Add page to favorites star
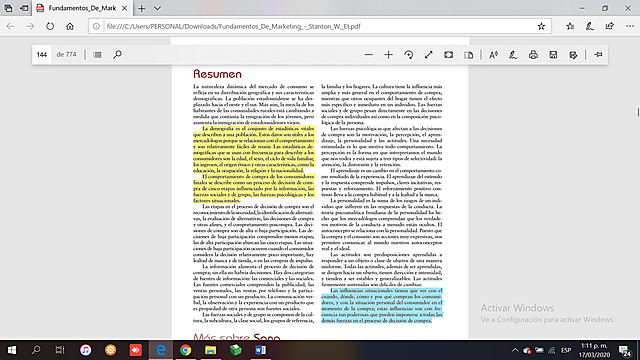Image resolution: width=640 pixels, height=360 pixels. click(x=541, y=27)
